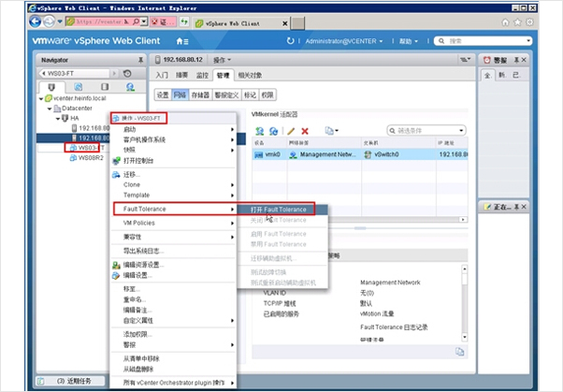Pin the 警报 alarms panel
The height and width of the screenshot is (392, 563).
516,60
